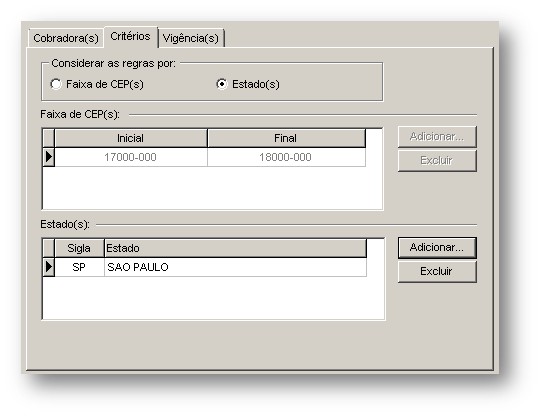Viewport: 541px width, 416px height.
Task: Click the Inicial column header
Action: click(131, 138)
